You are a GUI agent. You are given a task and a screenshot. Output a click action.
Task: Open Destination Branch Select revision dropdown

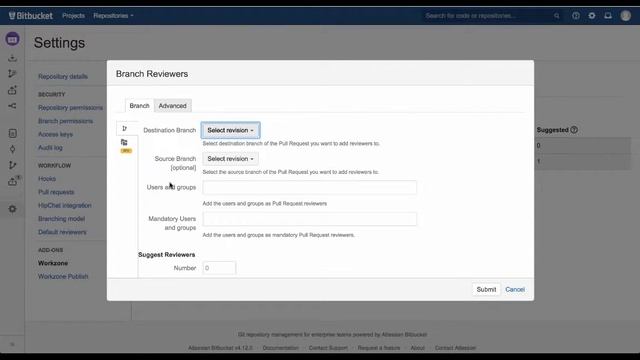pos(230,130)
